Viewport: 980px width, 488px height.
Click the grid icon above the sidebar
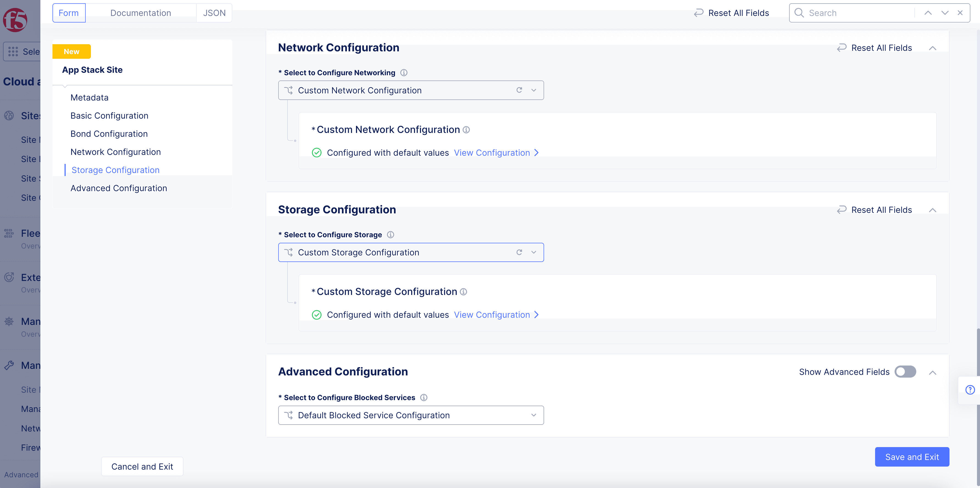click(x=13, y=51)
